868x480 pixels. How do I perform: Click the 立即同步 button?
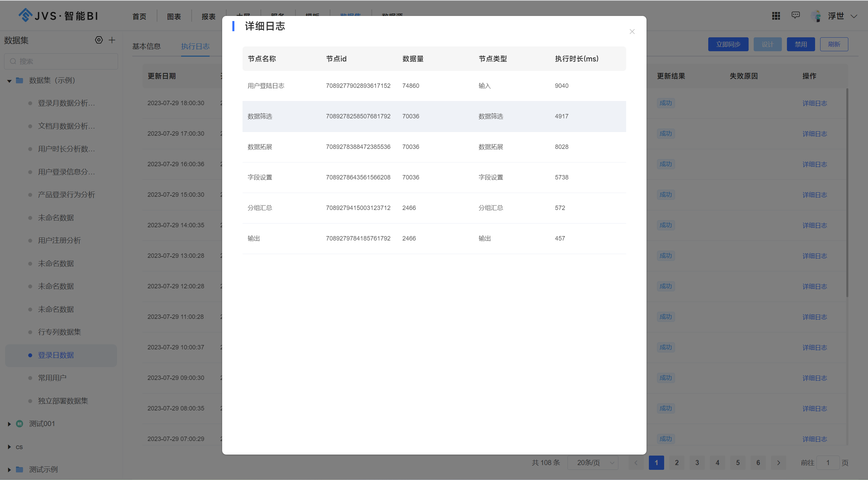click(728, 44)
